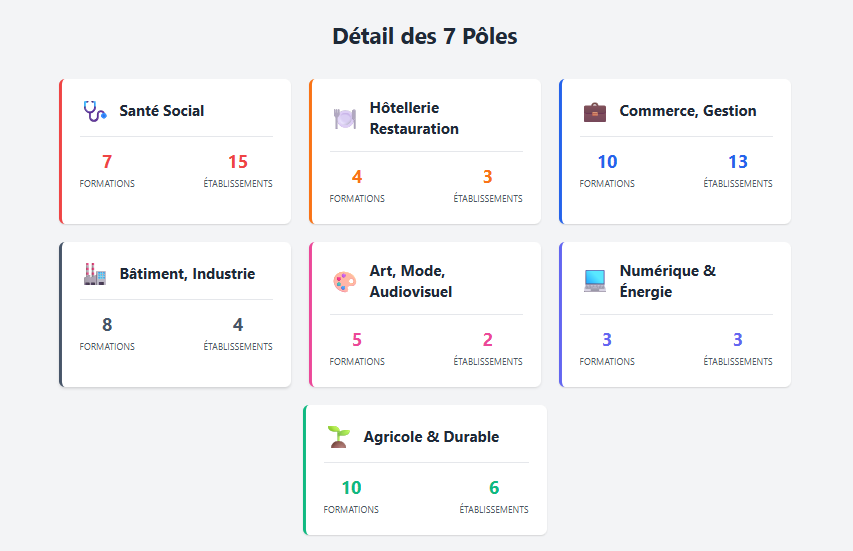Open the Santé Social card title
The image size is (853, 551).
pos(161,111)
